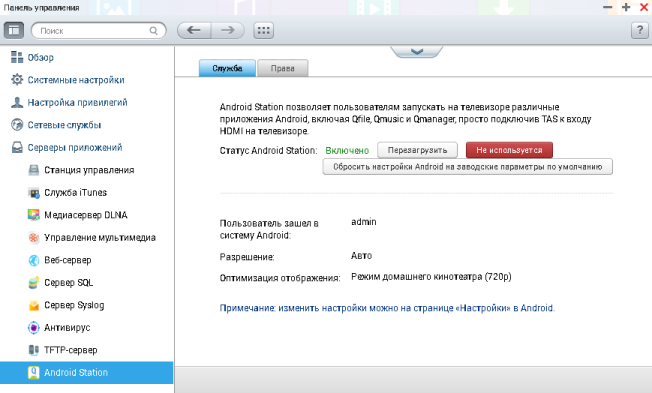Select Станция управления item
This screenshot has height=393, width=652.
click(x=89, y=170)
